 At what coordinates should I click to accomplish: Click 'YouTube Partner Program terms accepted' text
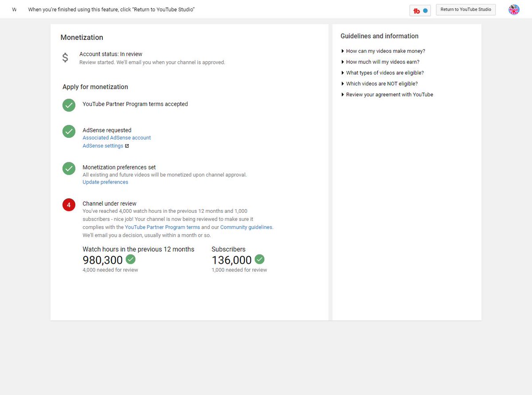coord(135,104)
